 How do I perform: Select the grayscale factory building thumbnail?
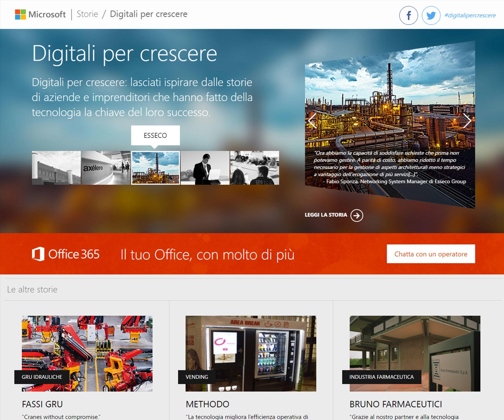56,168
